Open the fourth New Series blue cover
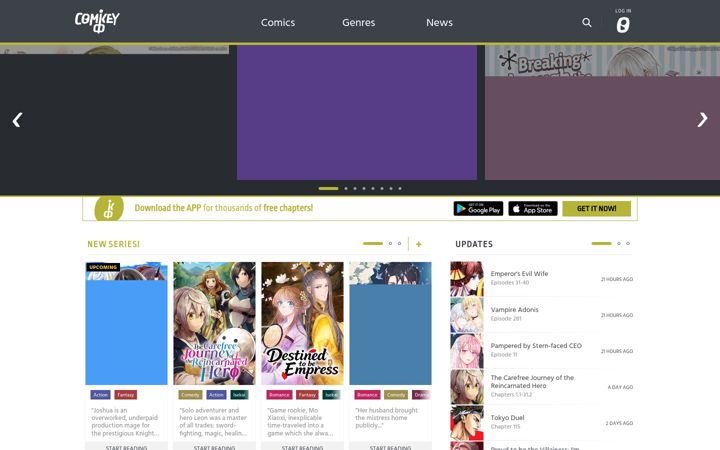This screenshot has width=720, height=450. 390,323
